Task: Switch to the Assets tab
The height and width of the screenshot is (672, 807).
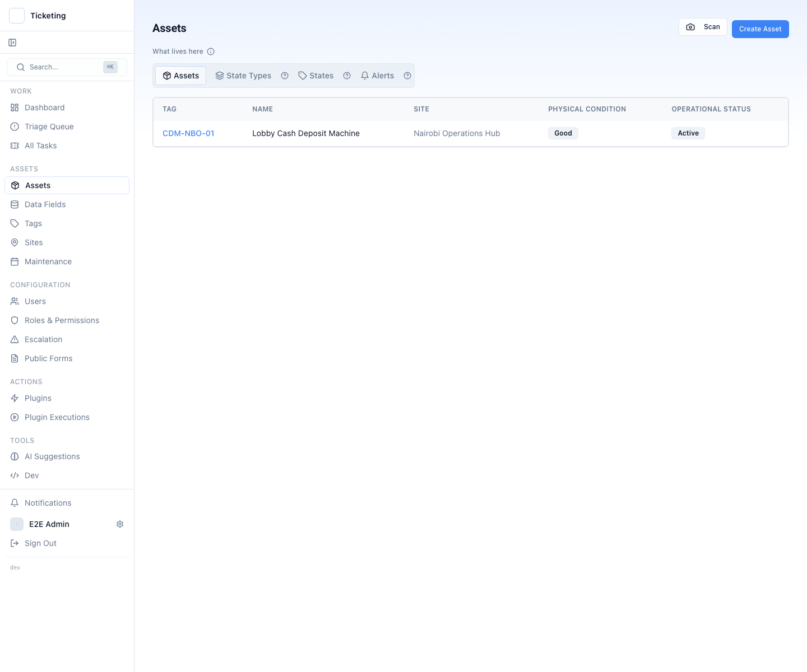Action: [x=180, y=76]
